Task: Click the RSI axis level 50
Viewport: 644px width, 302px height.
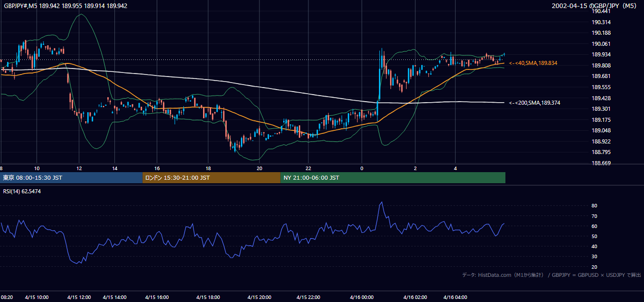Action: pos(595,236)
